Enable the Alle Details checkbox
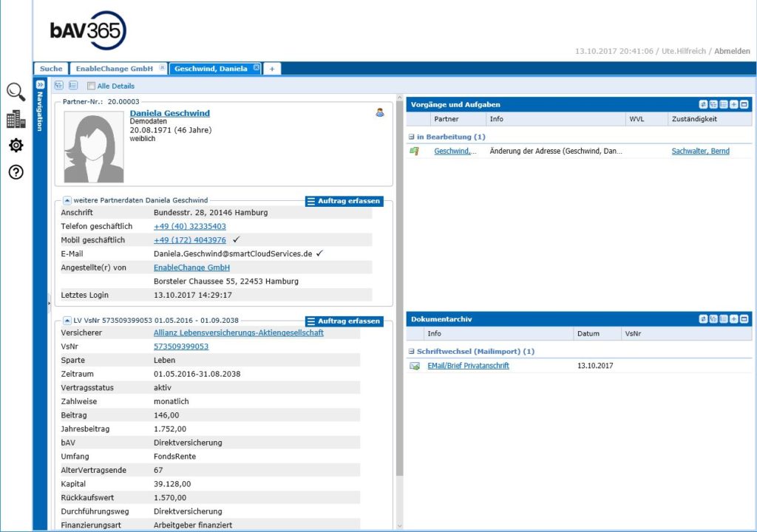757x532 pixels. [92, 86]
